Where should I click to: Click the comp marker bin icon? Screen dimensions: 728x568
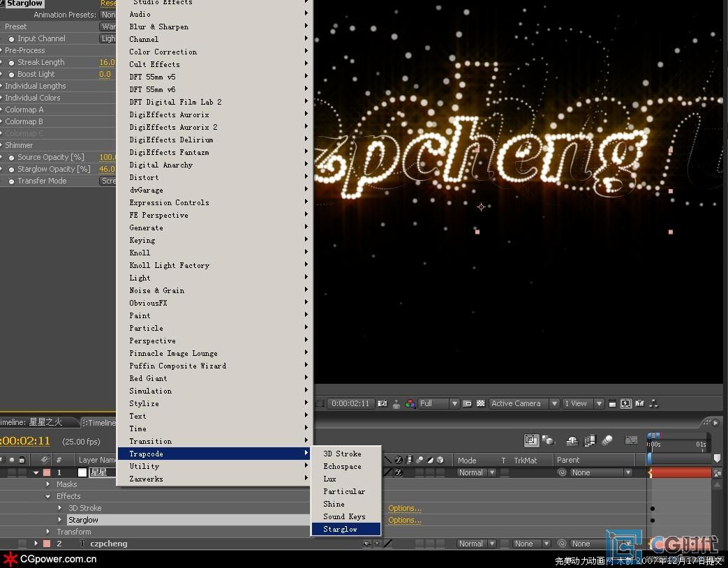pyautogui.click(x=717, y=458)
